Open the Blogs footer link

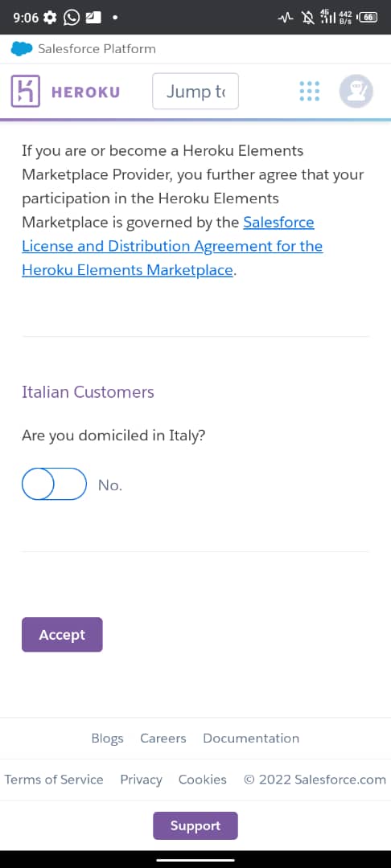(108, 739)
